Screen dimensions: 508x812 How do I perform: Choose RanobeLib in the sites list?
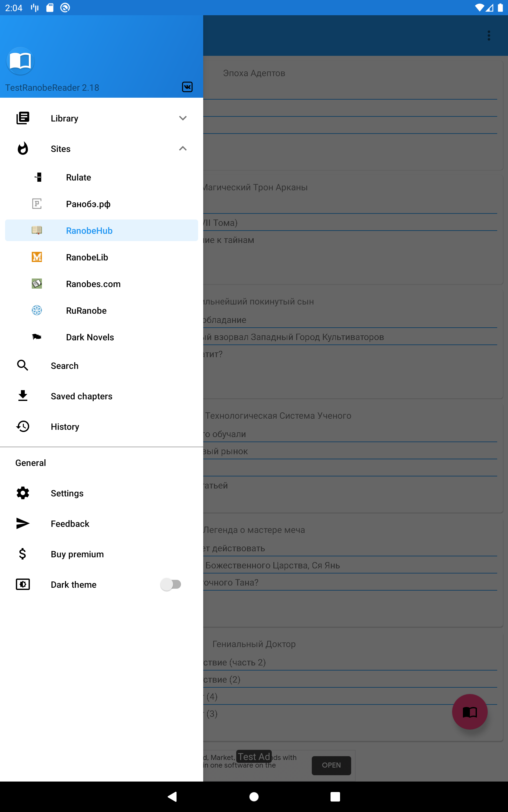pyautogui.click(x=102, y=257)
